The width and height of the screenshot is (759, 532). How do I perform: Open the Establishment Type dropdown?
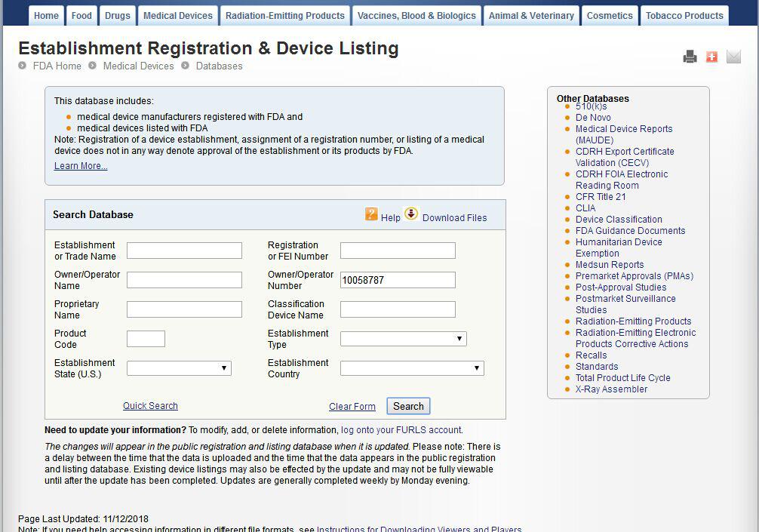pos(403,339)
